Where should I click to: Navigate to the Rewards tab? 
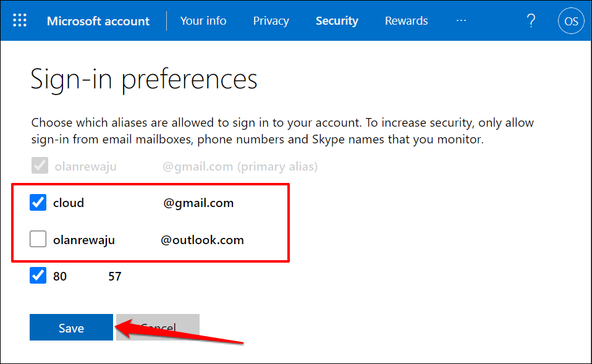[406, 21]
